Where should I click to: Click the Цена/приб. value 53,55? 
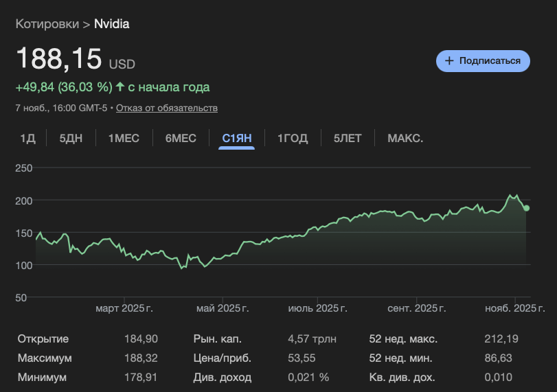coord(302,358)
